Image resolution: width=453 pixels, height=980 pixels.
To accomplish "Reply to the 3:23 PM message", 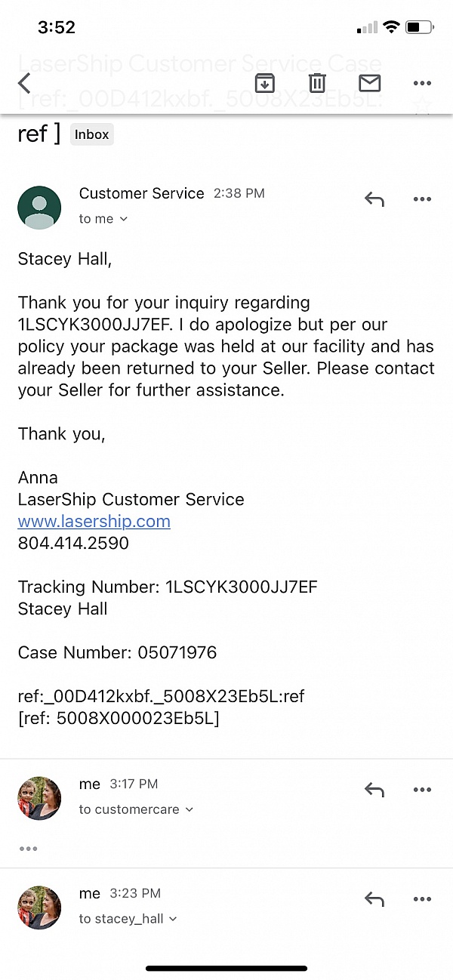I will (374, 899).
